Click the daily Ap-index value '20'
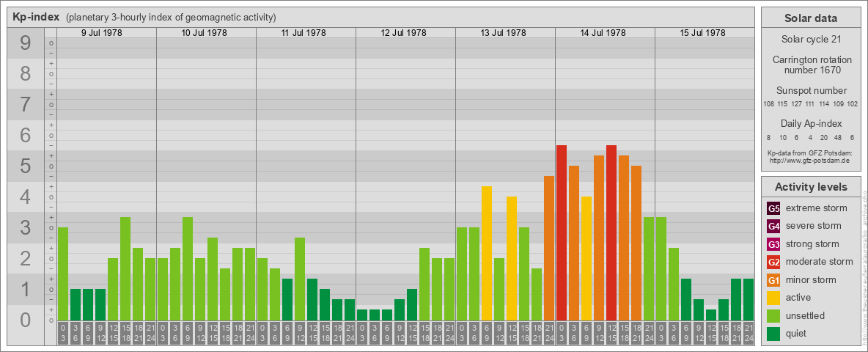The image size is (868, 352). (x=824, y=137)
